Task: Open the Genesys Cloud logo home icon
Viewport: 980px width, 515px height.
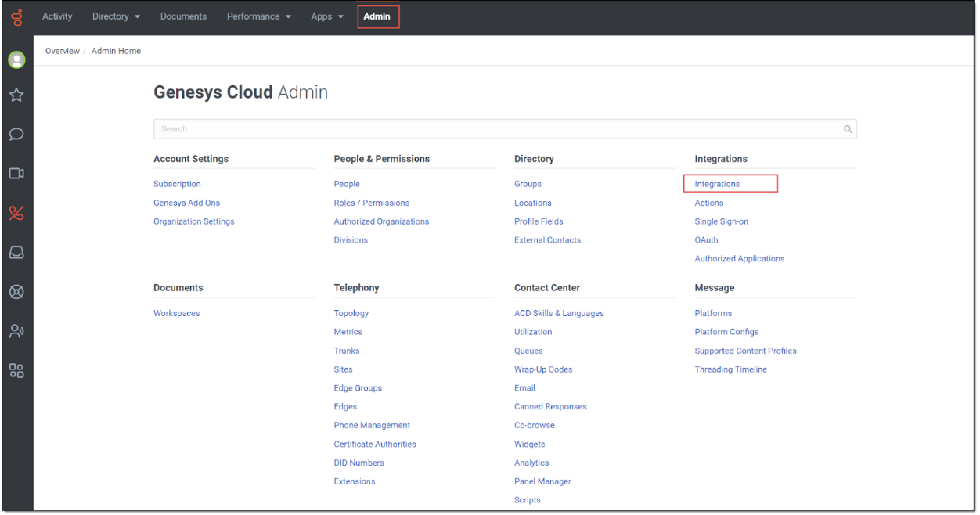Action: [x=16, y=16]
